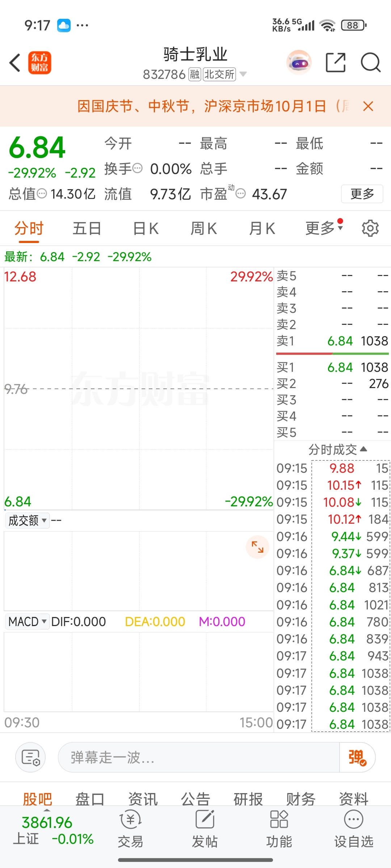Tap the cloud app status bar icon

click(64, 25)
